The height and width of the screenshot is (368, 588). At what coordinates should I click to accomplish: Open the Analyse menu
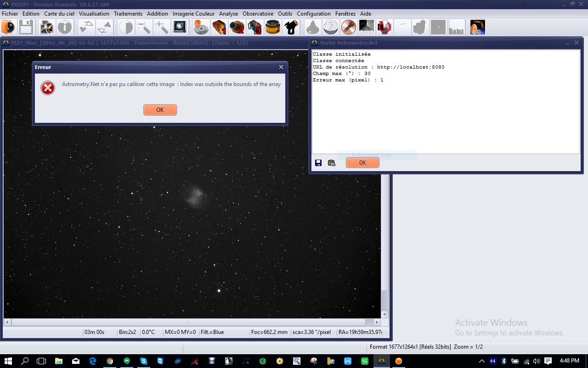228,14
